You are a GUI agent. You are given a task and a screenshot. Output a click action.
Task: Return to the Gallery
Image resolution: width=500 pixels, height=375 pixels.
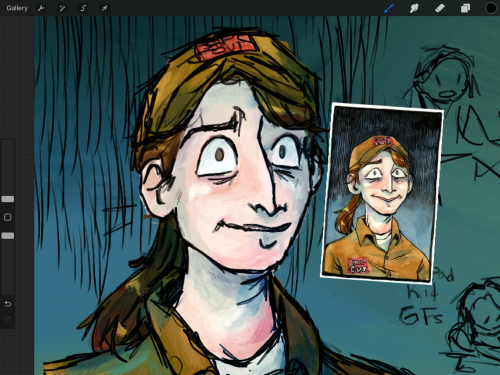tap(17, 8)
